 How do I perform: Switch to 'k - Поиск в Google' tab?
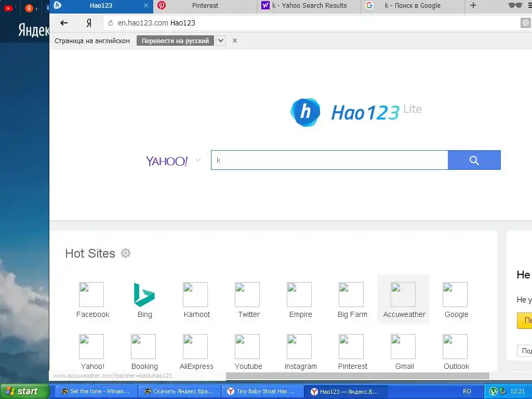[x=413, y=5]
